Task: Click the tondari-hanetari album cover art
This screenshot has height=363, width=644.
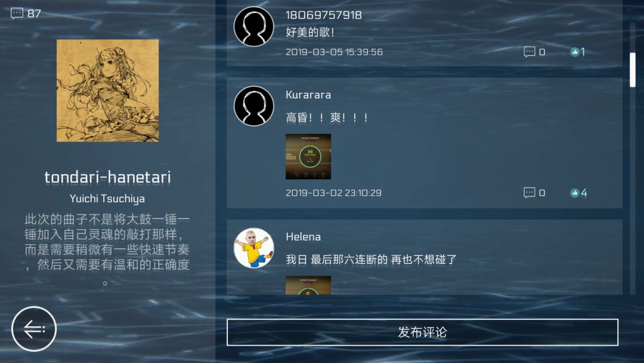Action: tap(107, 90)
